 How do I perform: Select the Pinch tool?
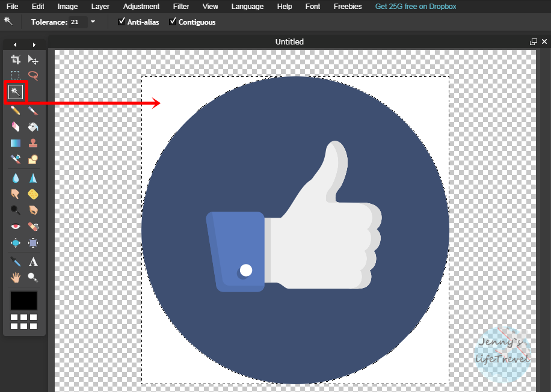33,243
